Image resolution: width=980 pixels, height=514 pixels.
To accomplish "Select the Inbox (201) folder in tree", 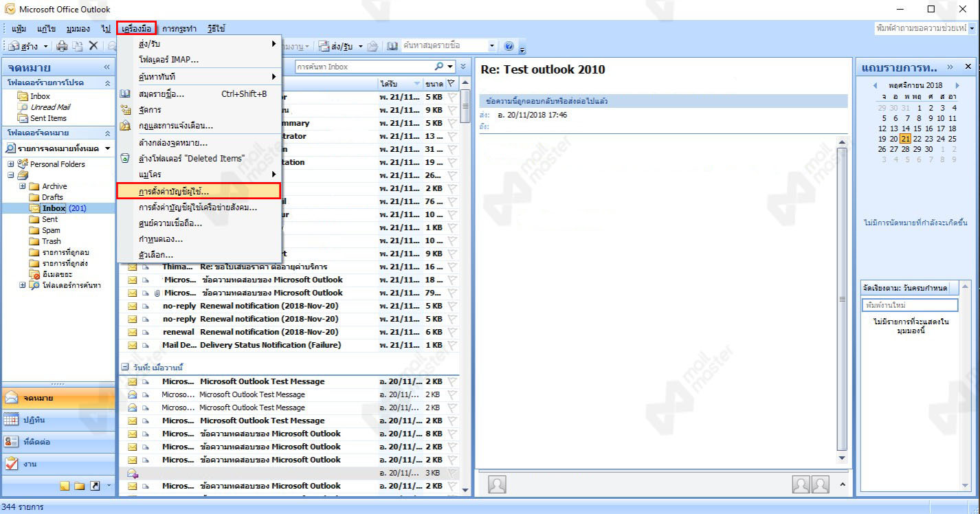I will [x=63, y=208].
